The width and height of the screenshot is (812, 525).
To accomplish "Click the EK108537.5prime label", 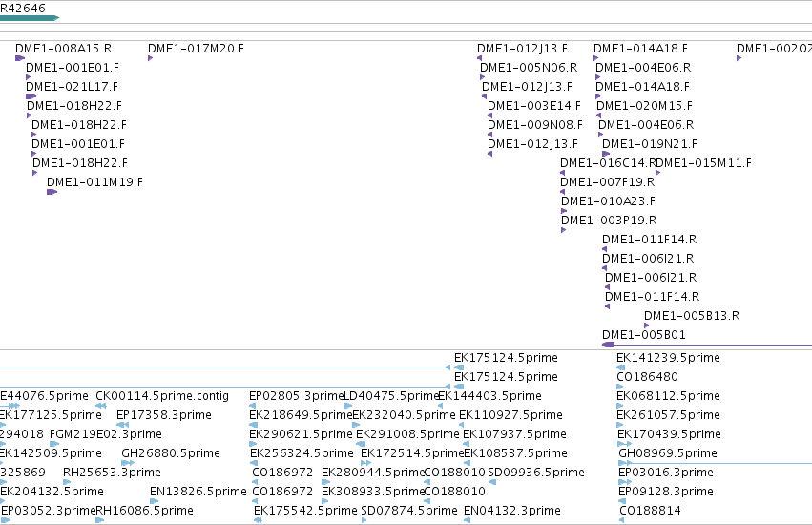I will [516, 454].
